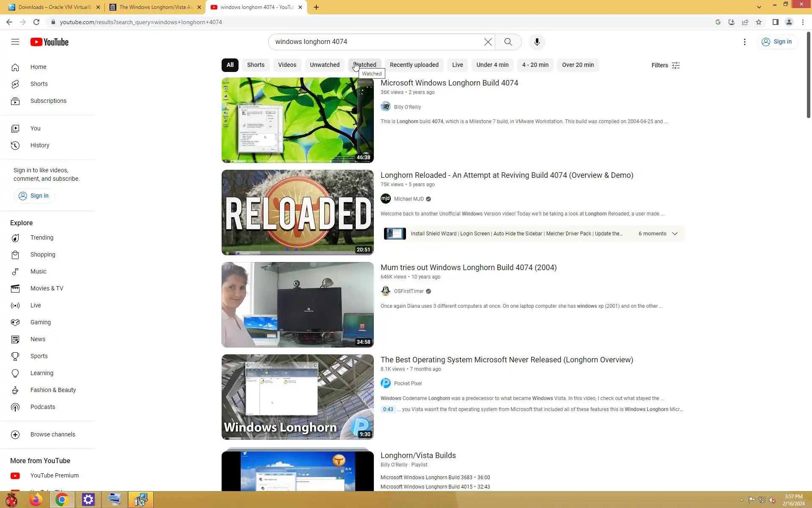Open Trending in the Explore sidebar
Image resolution: width=812 pixels, height=508 pixels.
[x=41, y=237]
